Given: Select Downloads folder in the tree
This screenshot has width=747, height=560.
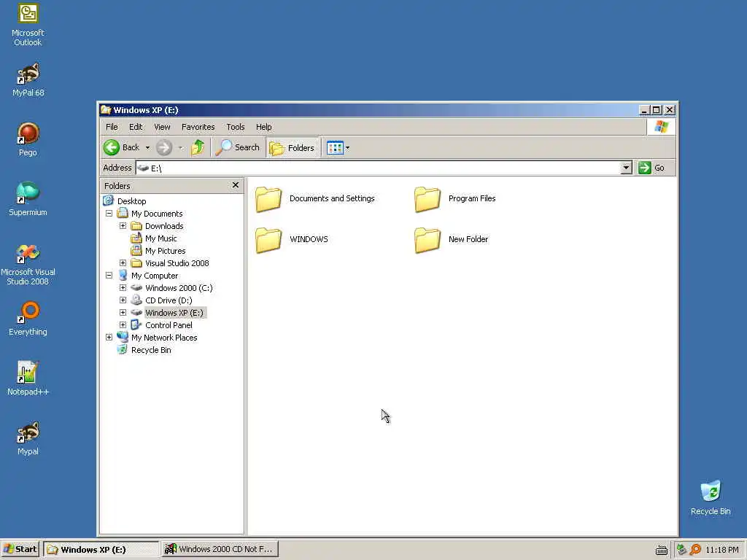Looking at the screenshot, I should (x=164, y=226).
